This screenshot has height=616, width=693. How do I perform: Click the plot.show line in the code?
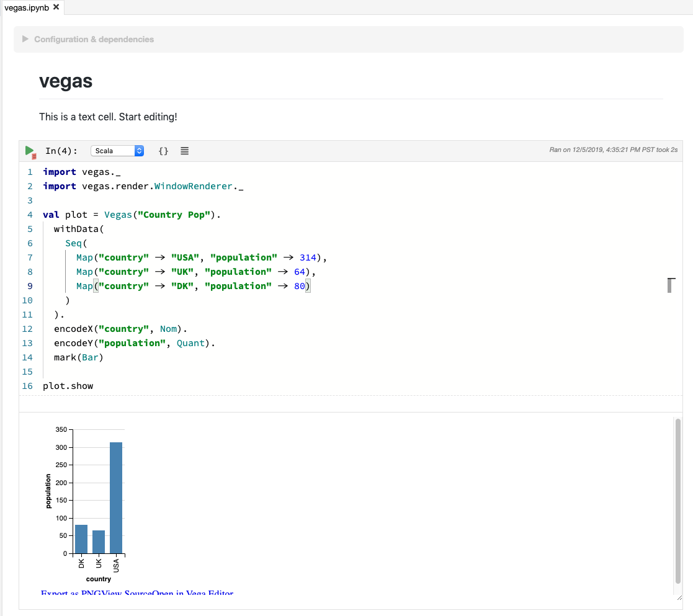[68, 385]
